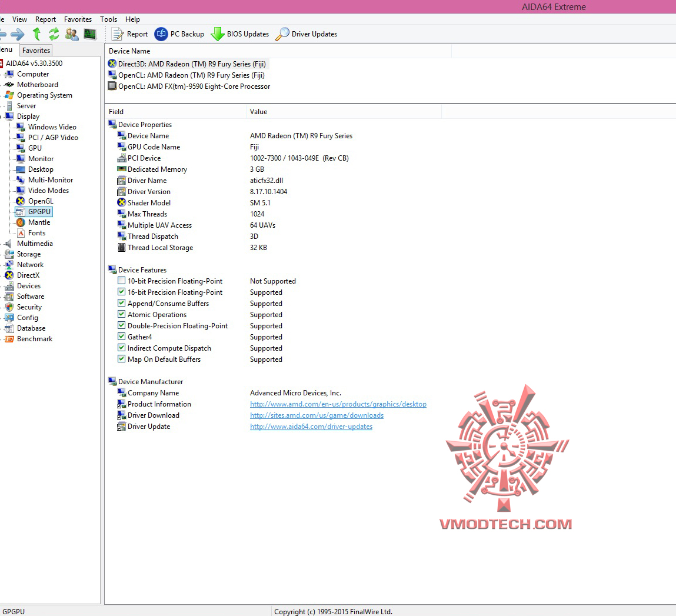The width and height of the screenshot is (676, 616).
Task: Click the Gather4 checkbox
Action: tap(122, 337)
